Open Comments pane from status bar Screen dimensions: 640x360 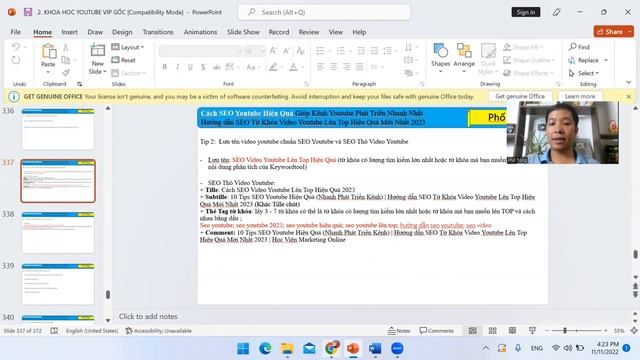tap(436, 331)
